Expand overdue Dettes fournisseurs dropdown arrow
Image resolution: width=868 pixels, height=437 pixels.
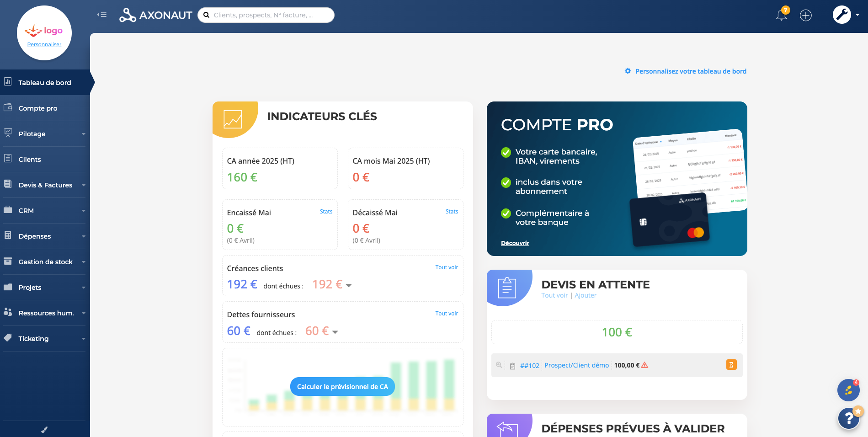click(x=335, y=332)
